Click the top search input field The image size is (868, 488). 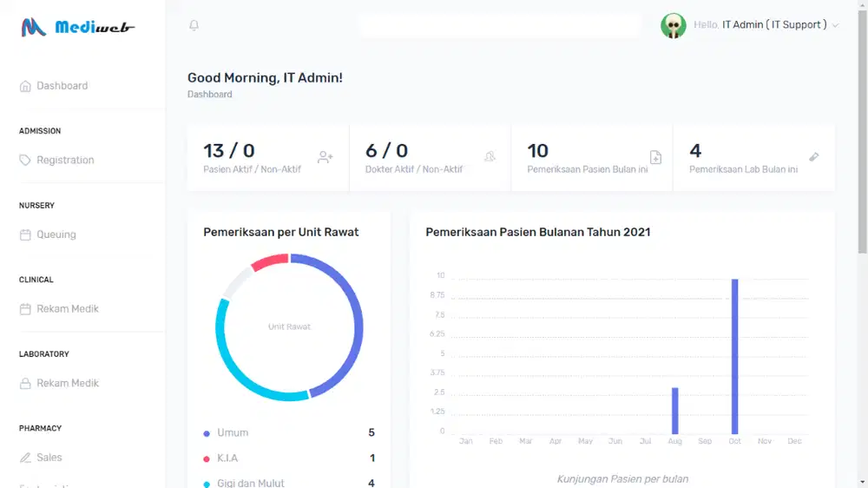pos(499,25)
